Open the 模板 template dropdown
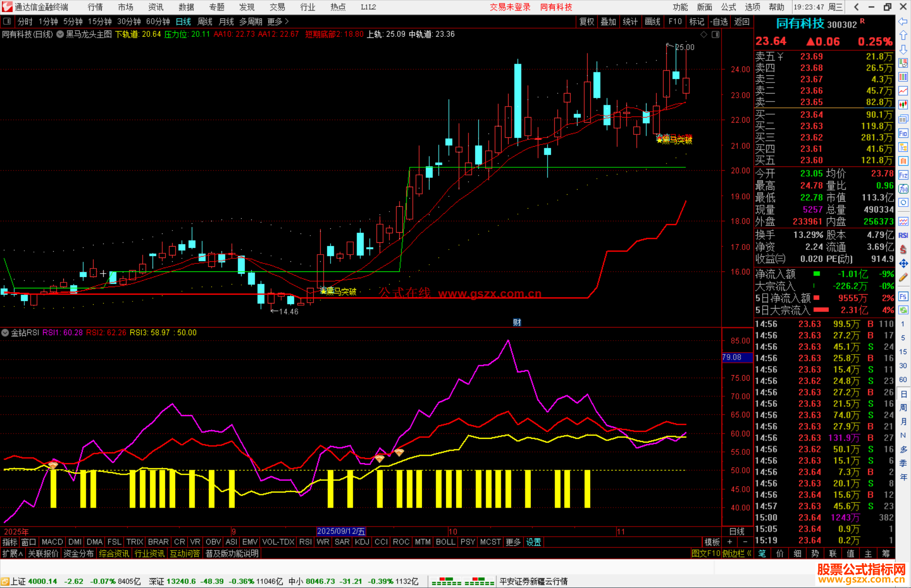 [712, 542]
